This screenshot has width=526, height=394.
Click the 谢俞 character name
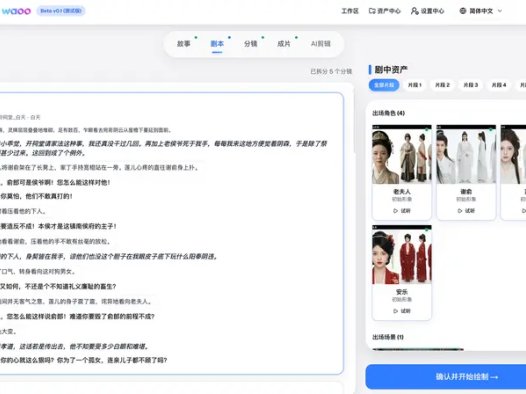(x=466, y=192)
